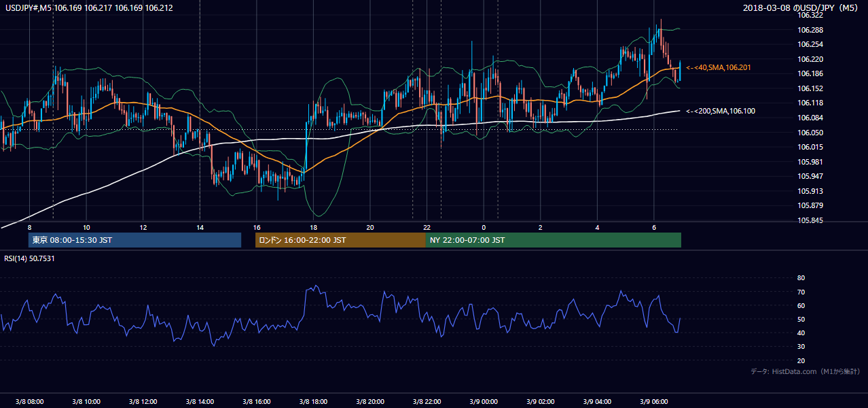This screenshot has height=408, width=868.
Task: Click RSI scale label 30
Action: (x=801, y=347)
